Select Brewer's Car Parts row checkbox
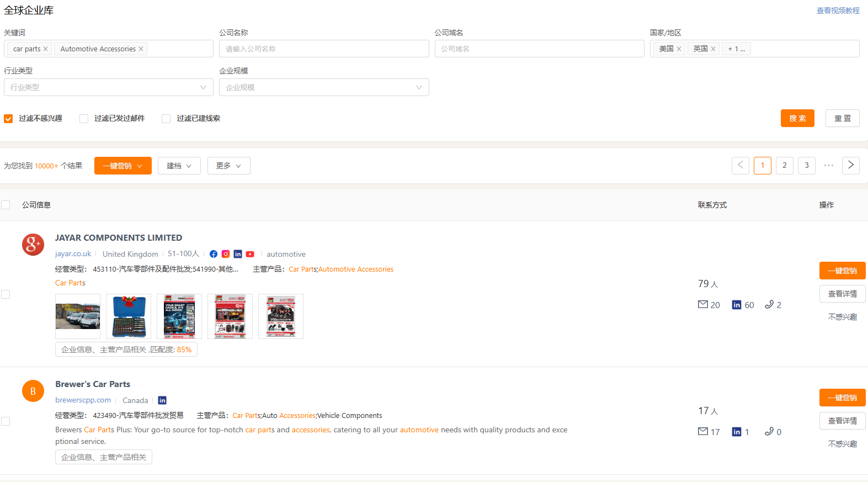The height and width of the screenshot is (482, 868). 6,421
